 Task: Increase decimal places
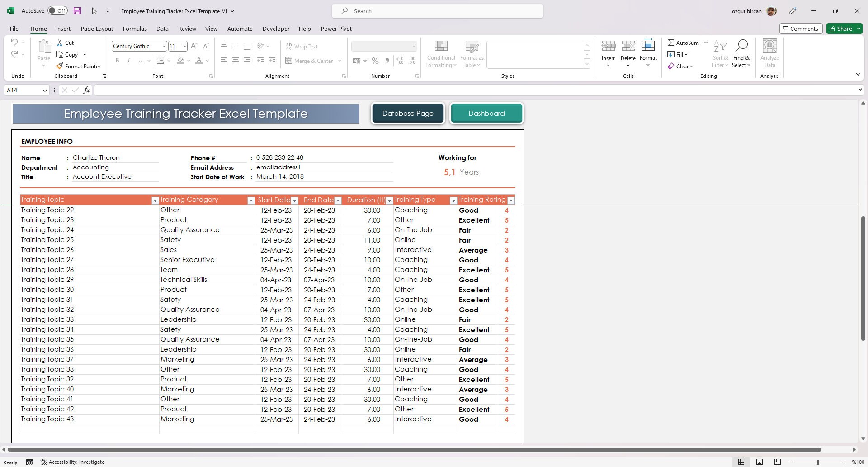pyautogui.click(x=400, y=61)
